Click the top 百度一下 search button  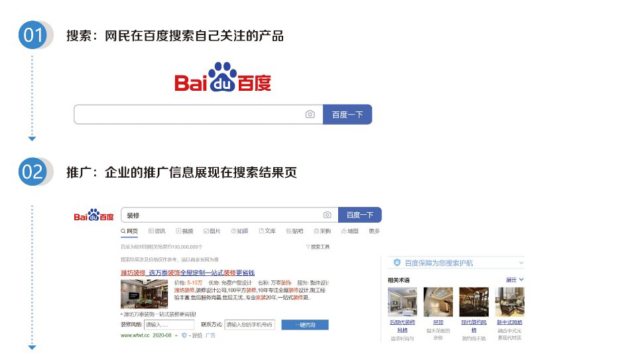[x=347, y=115]
